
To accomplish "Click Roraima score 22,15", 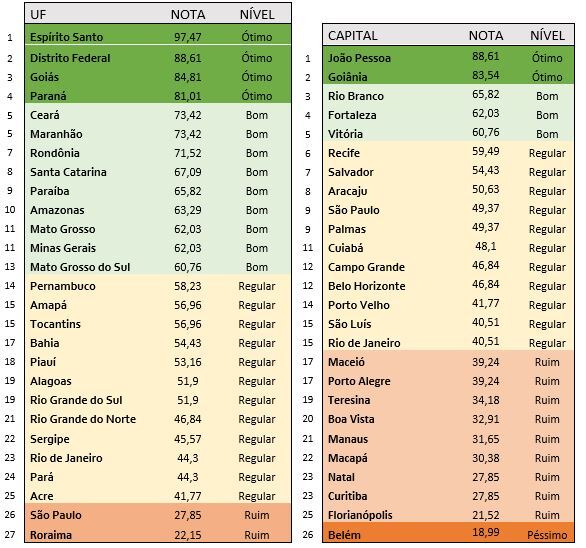I will click(x=188, y=535).
